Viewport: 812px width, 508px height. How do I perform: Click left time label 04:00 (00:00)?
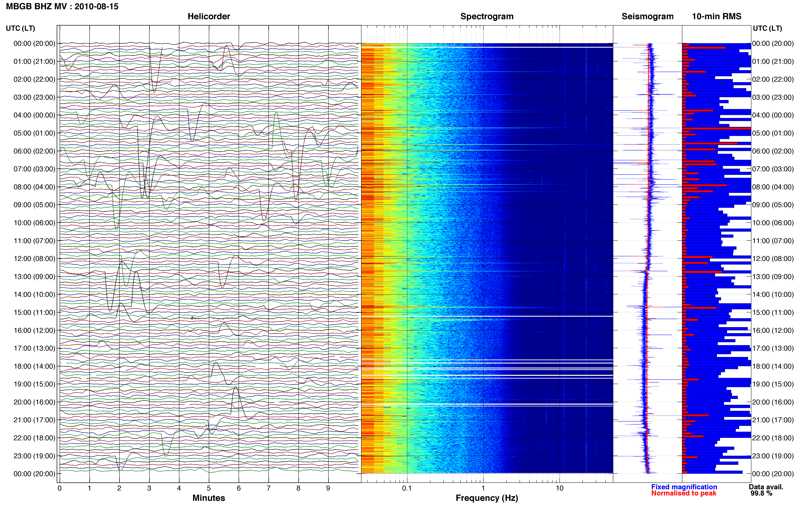click(x=34, y=115)
